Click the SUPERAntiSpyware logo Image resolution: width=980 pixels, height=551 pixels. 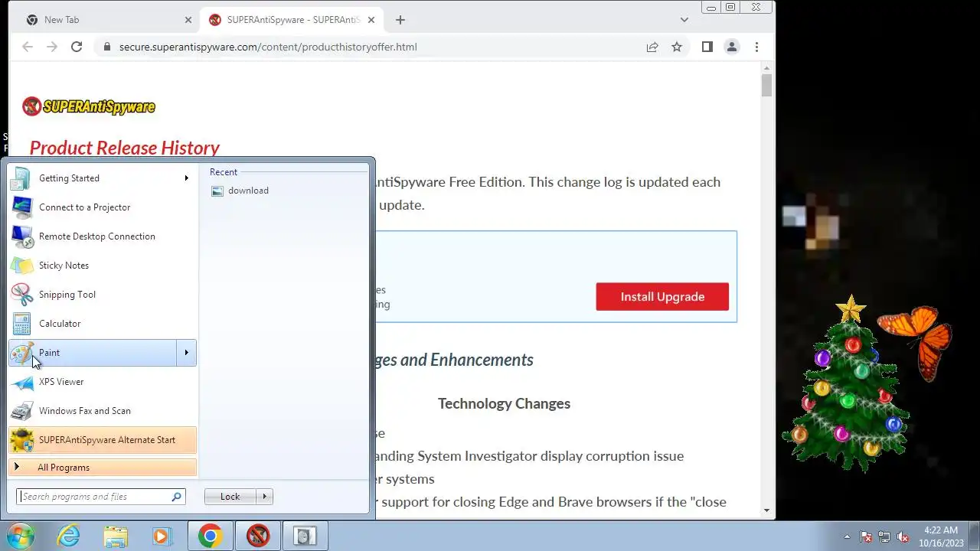coord(89,106)
